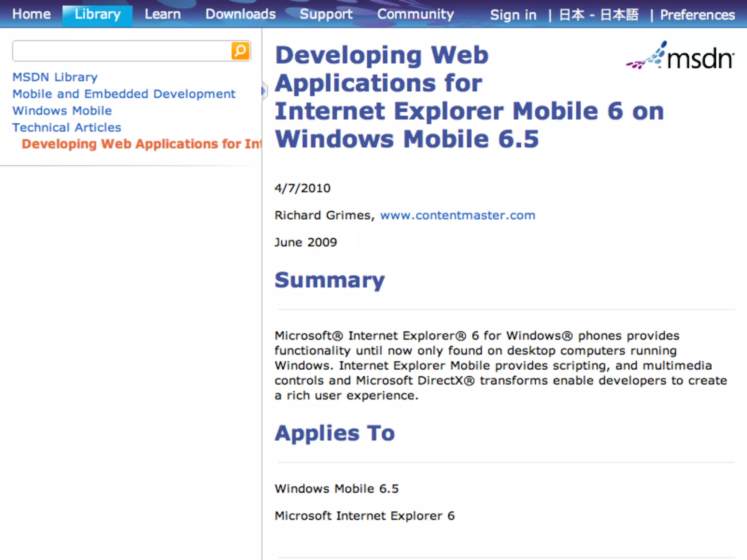Open the Community tab
Image resolution: width=747 pixels, height=560 pixels.
(415, 14)
